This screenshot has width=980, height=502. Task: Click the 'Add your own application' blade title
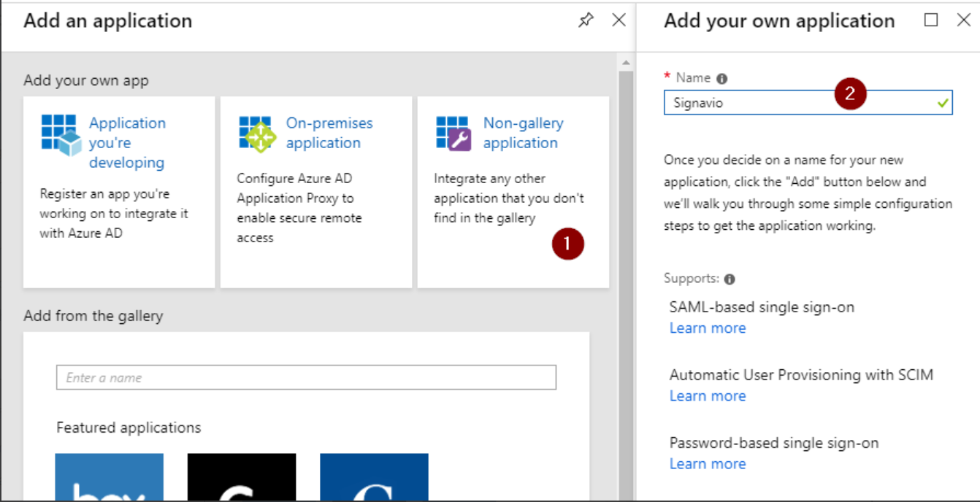click(779, 21)
